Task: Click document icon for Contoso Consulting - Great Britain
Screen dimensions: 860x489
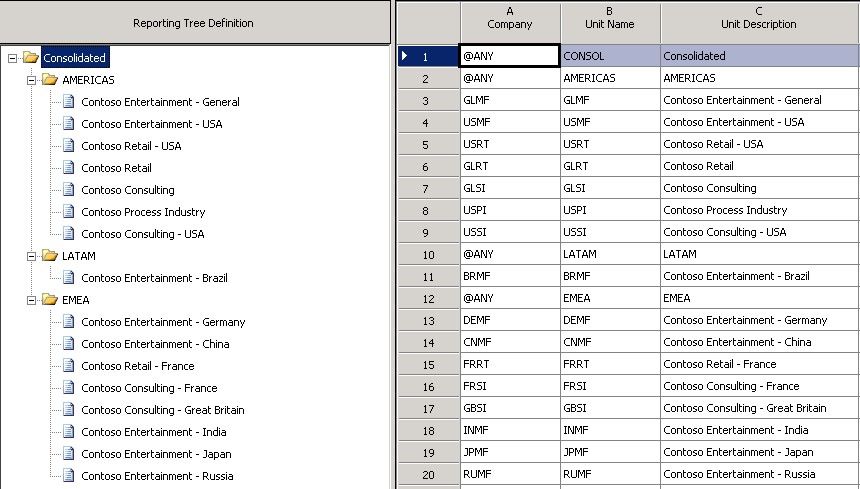Action: coord(69,409)
